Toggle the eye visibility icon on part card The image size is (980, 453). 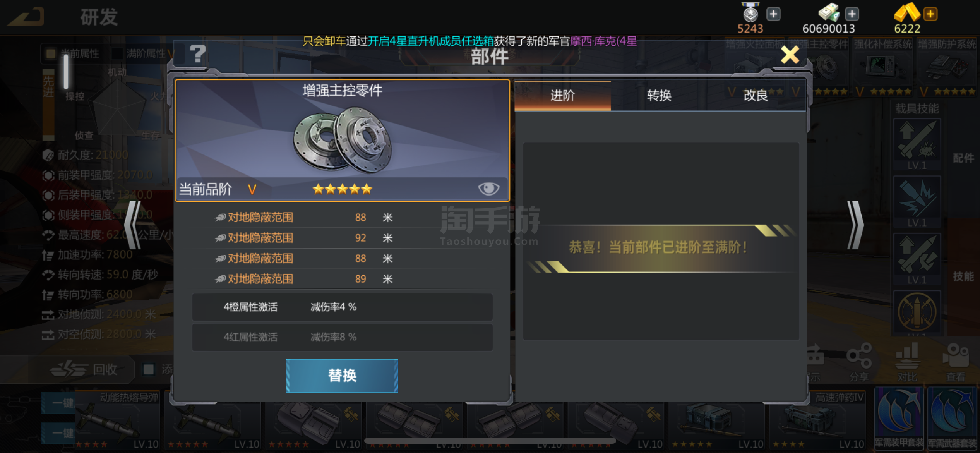(x=488, y=189)
